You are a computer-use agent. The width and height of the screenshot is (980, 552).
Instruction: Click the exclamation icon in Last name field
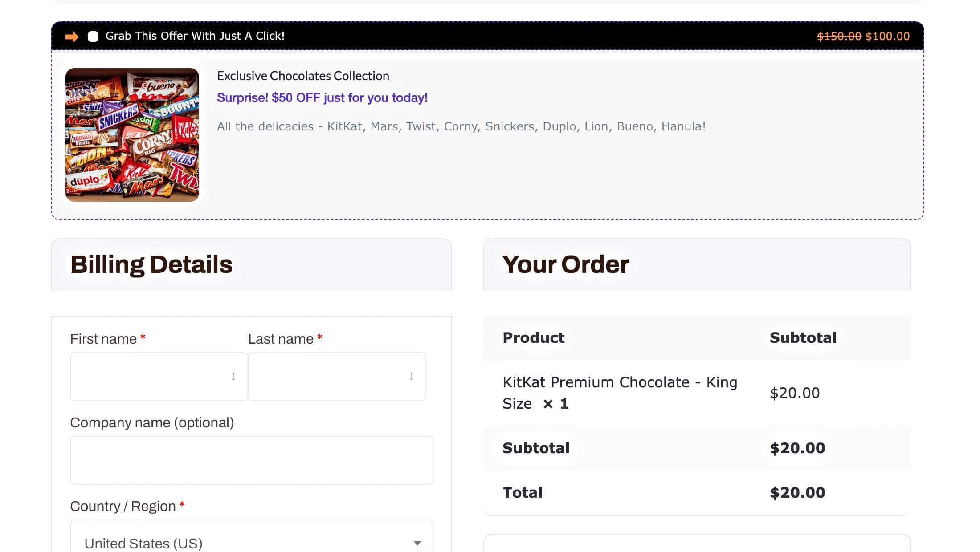click(411, 377)
